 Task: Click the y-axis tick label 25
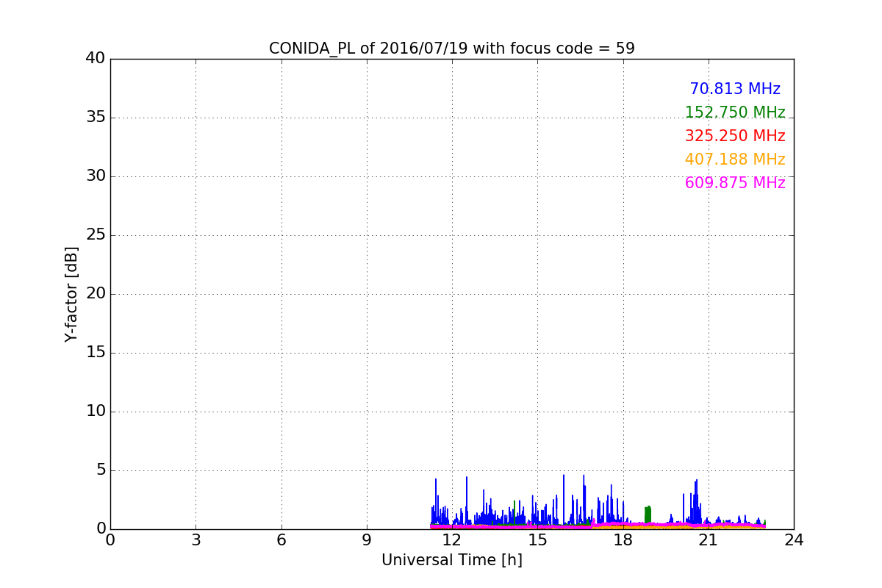click(x=96, y=234)
